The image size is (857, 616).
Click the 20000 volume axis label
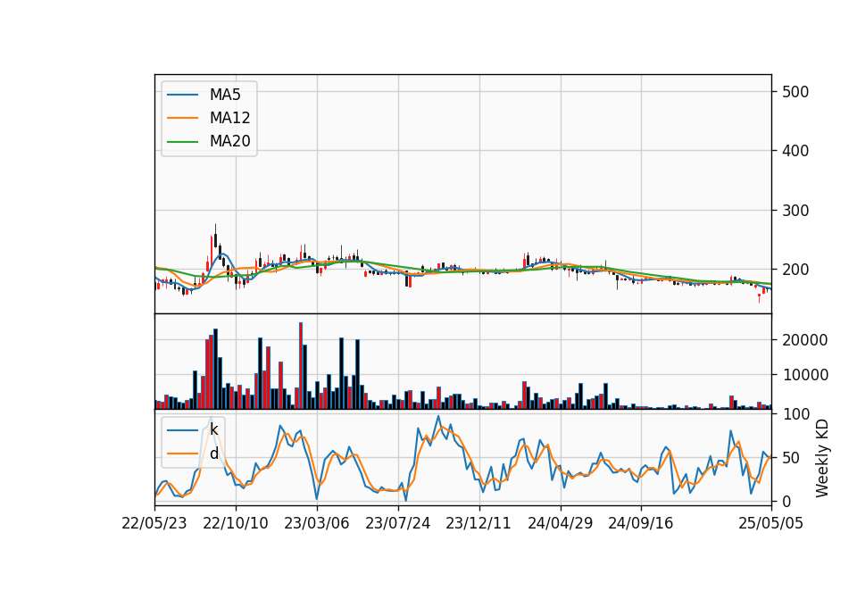[x=804, y=340]
